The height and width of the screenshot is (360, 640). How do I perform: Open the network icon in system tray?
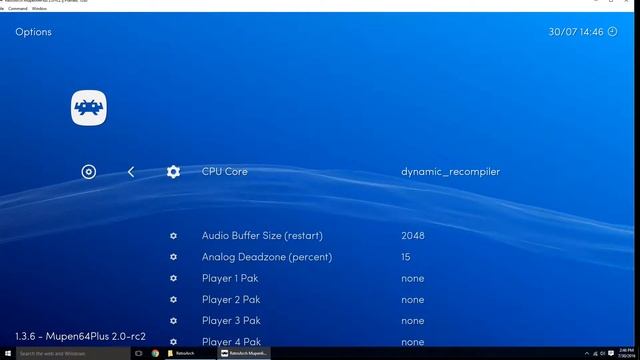pyautogui.click(x=595, y=353)
